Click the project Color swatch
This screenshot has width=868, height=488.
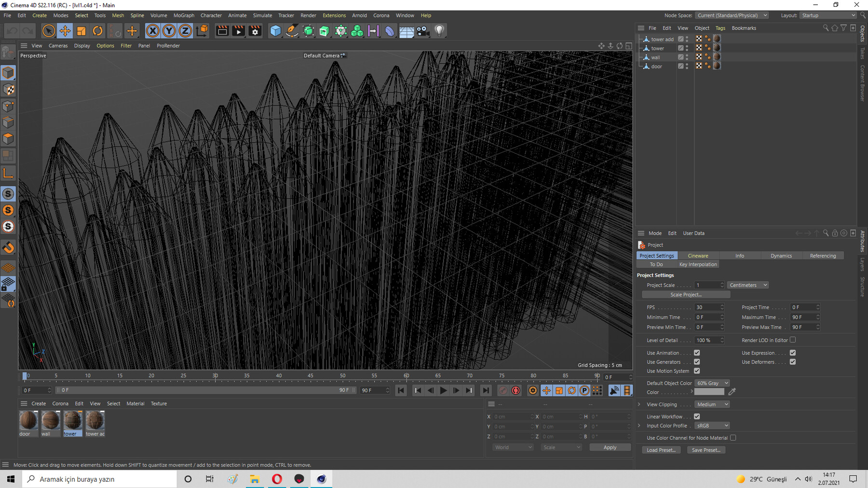(709, 392)
